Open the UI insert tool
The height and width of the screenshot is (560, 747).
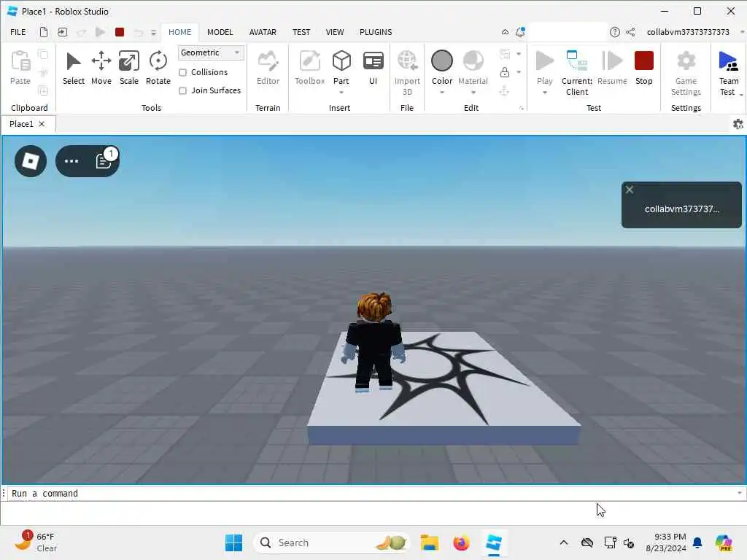point(373,68)
